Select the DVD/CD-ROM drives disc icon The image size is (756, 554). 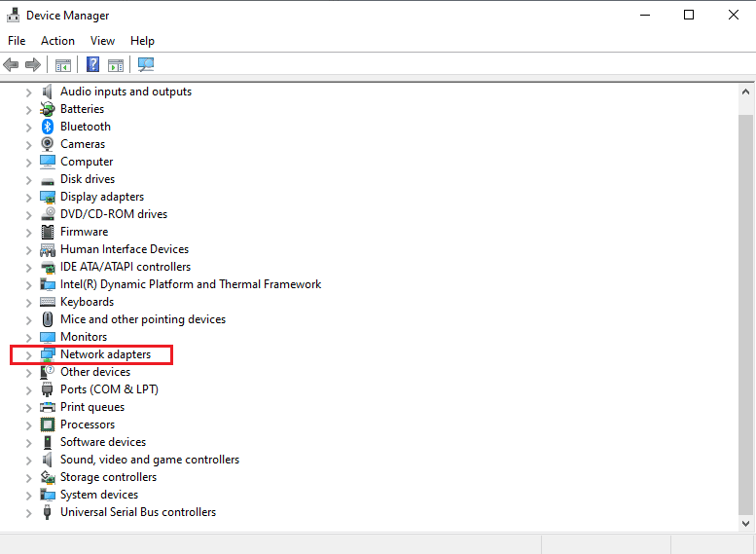click(48, 214)
